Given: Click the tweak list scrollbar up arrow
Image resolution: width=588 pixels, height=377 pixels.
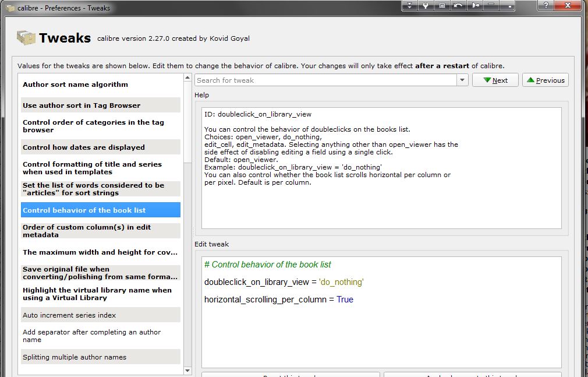Looking at the screenshot, I should click(x=187, y=78).
